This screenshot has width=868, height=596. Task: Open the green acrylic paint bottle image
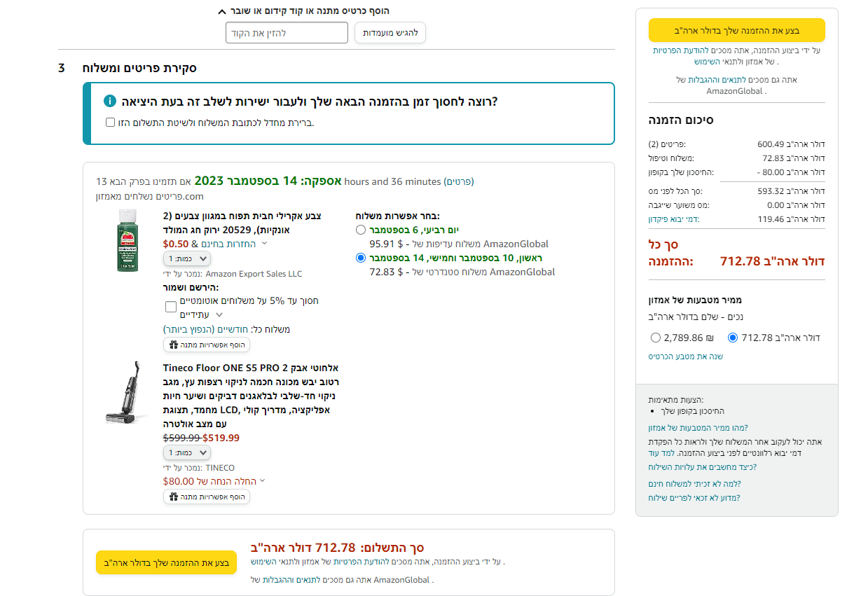coord(127,240)
